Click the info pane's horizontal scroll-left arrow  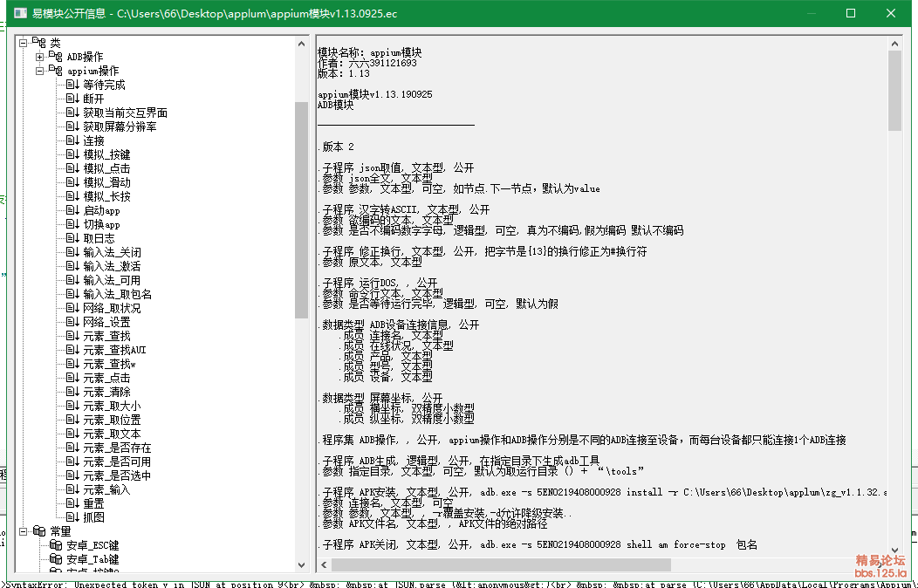325,564
